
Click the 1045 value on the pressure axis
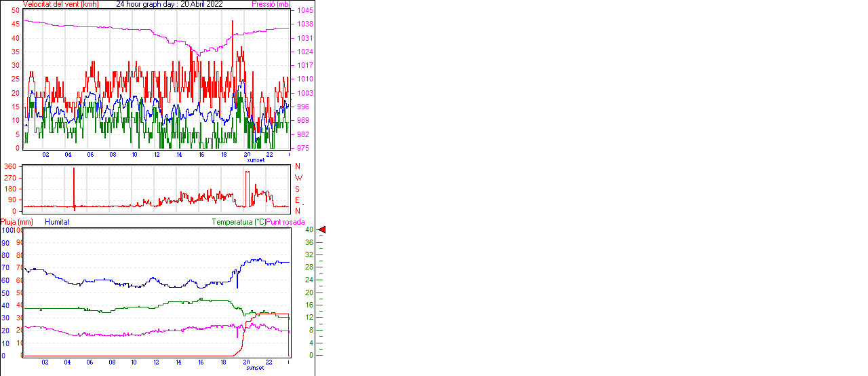[x=305, y=11]
